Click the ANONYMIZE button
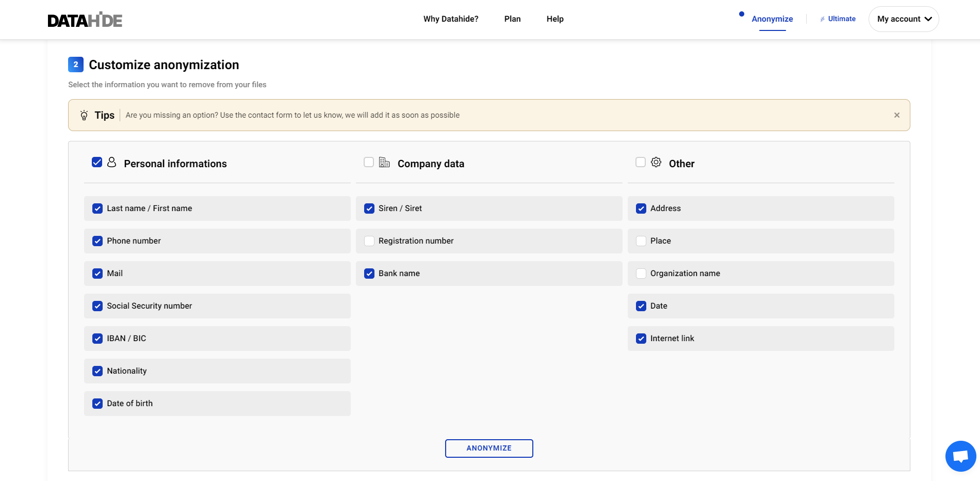This screenshot has height=481, width=980. pyautogui.click(x=489, y=448)
